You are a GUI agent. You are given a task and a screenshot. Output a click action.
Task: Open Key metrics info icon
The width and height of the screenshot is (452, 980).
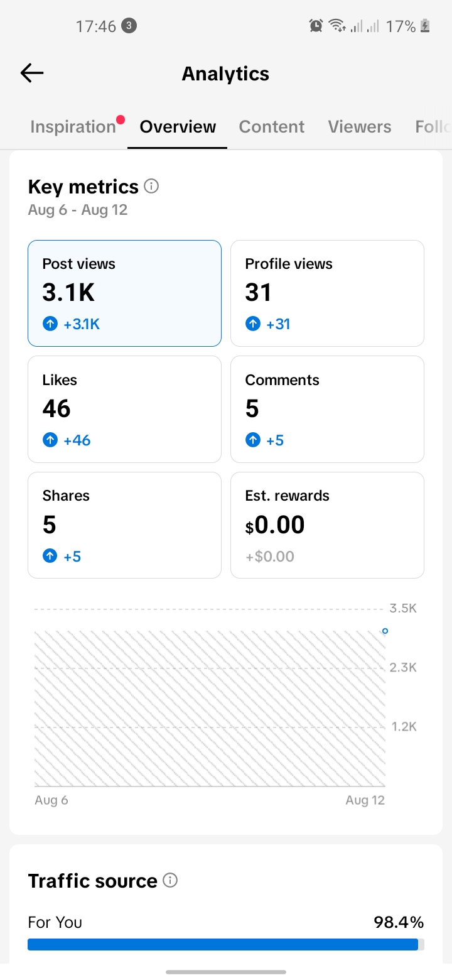click(151, 186)
